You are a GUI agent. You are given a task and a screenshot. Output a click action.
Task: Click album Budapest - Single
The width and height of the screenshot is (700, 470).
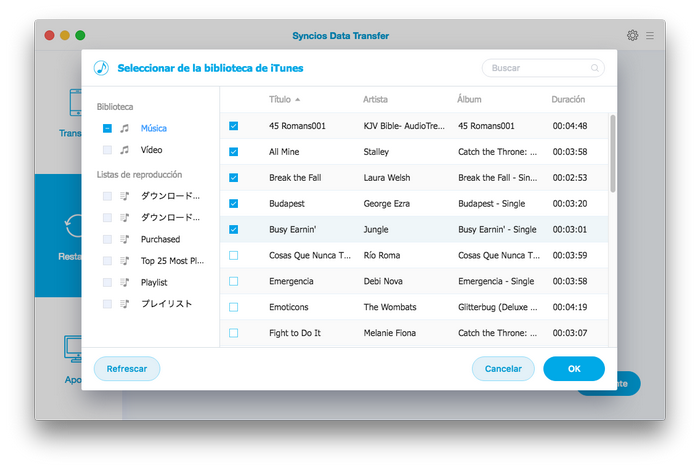(x=492, y=204)
